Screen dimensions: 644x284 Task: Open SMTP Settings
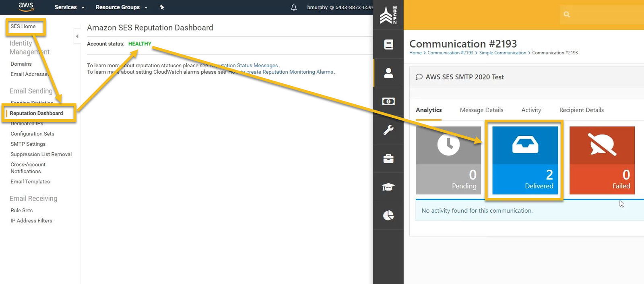tap(28, 144)
